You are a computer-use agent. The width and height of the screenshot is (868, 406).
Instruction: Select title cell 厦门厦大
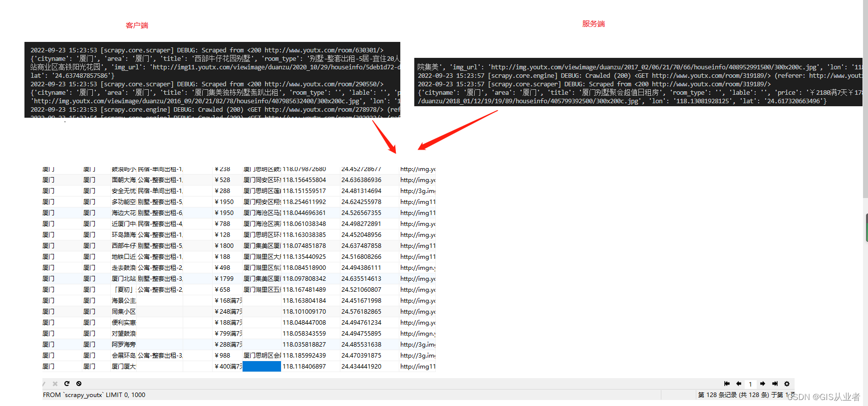coord(124,367)
